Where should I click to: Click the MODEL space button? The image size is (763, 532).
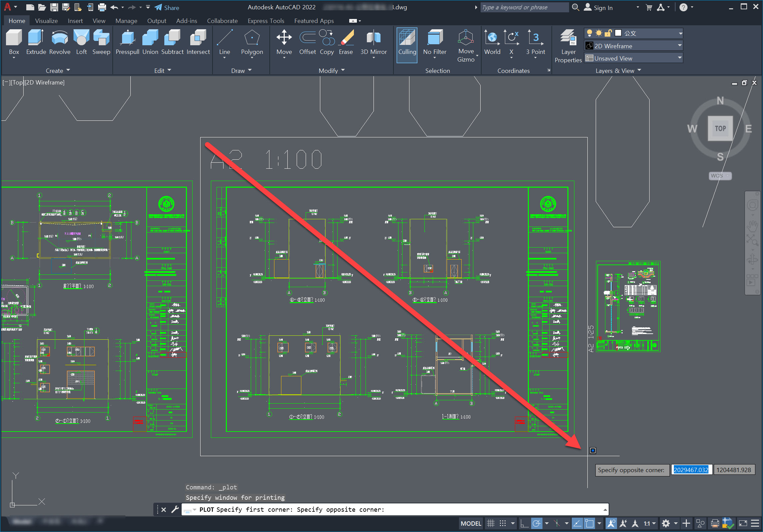[x=471, y=523]
